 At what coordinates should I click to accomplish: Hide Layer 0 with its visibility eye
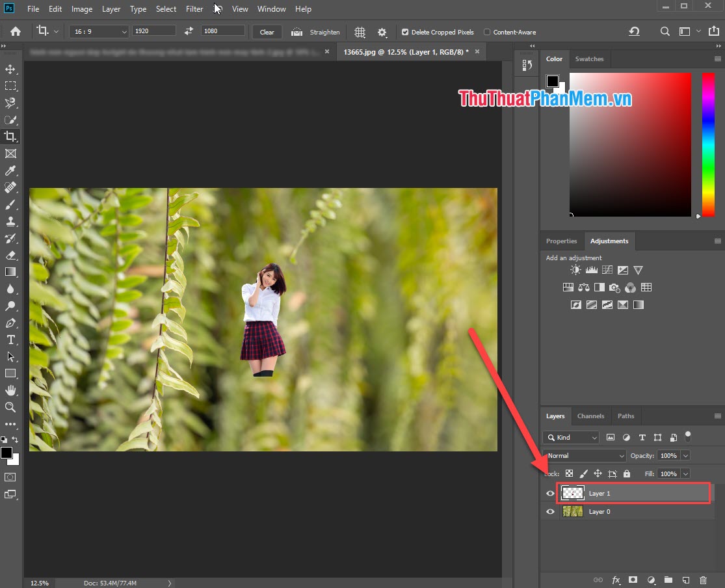[551, 512]
